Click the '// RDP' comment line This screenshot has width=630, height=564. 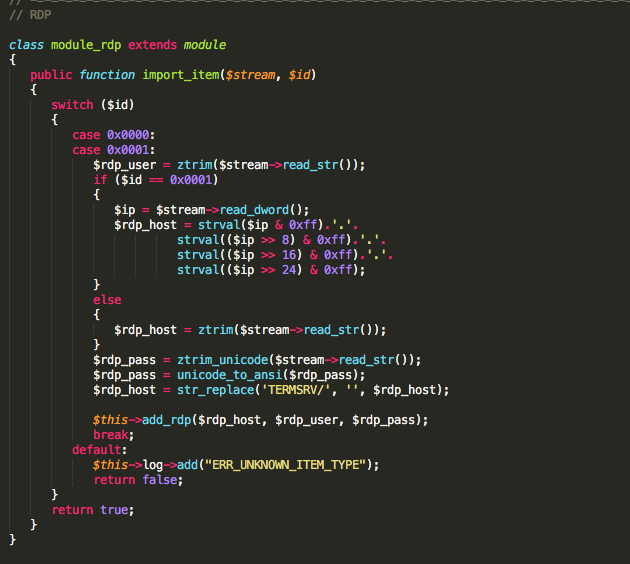tap(30, 15)
